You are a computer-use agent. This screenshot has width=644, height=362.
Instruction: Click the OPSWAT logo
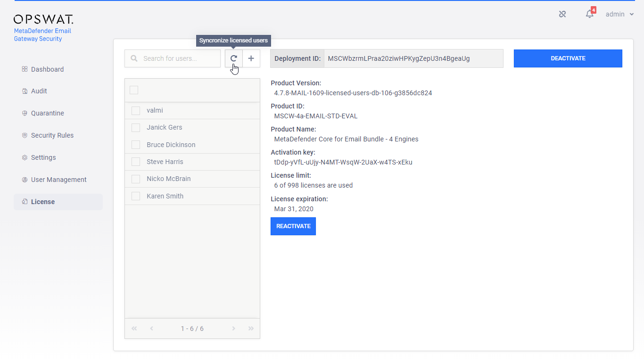pos(43,19)
